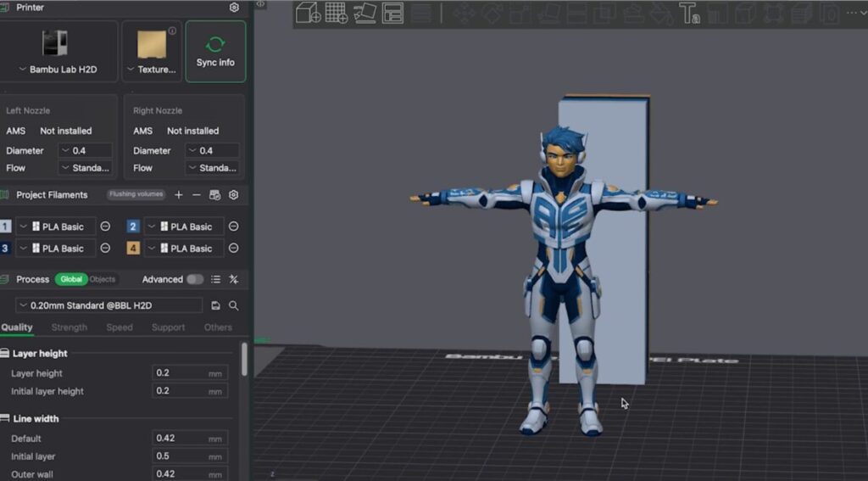Open the Support settings tab
868x481 pixels.
[x=168, y=327]
